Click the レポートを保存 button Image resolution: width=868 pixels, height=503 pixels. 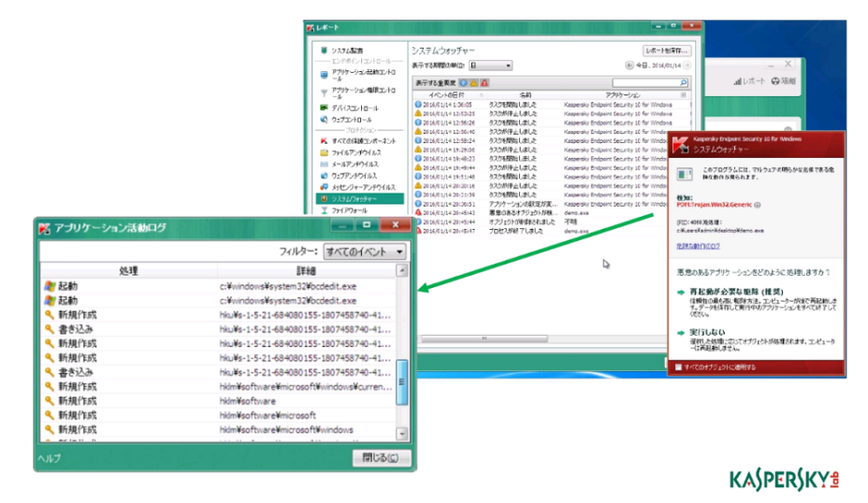pos(667,50)
